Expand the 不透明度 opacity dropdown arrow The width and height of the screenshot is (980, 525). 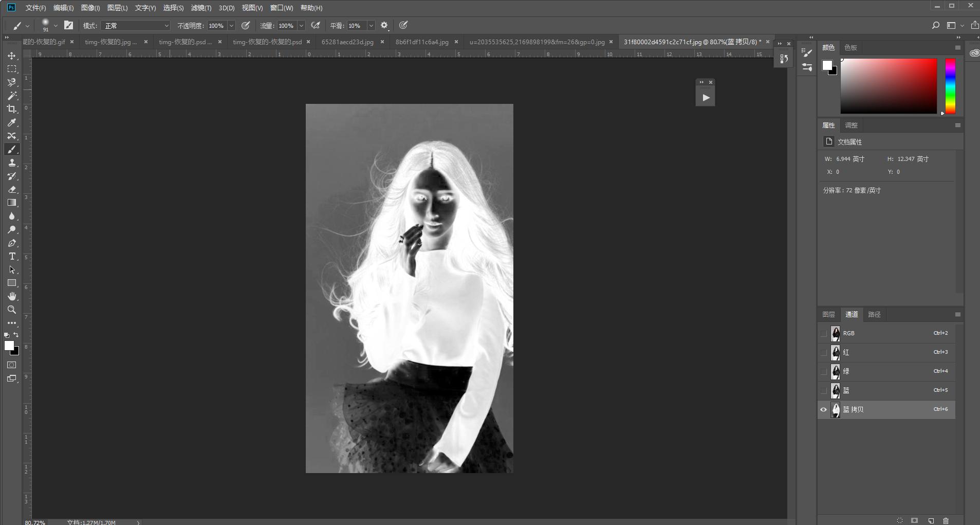[x=231, y=26]
